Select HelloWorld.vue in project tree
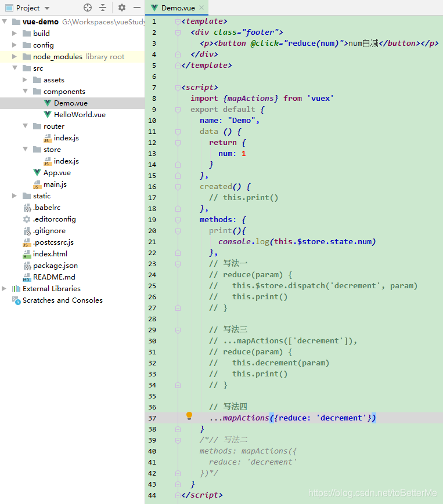This screenshot has width=443, height=504. coord(80,115)
